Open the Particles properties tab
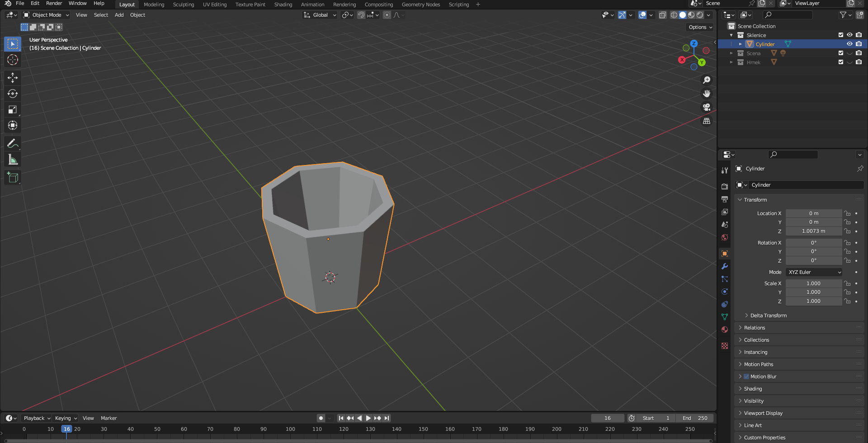 [x=725, y=279]
